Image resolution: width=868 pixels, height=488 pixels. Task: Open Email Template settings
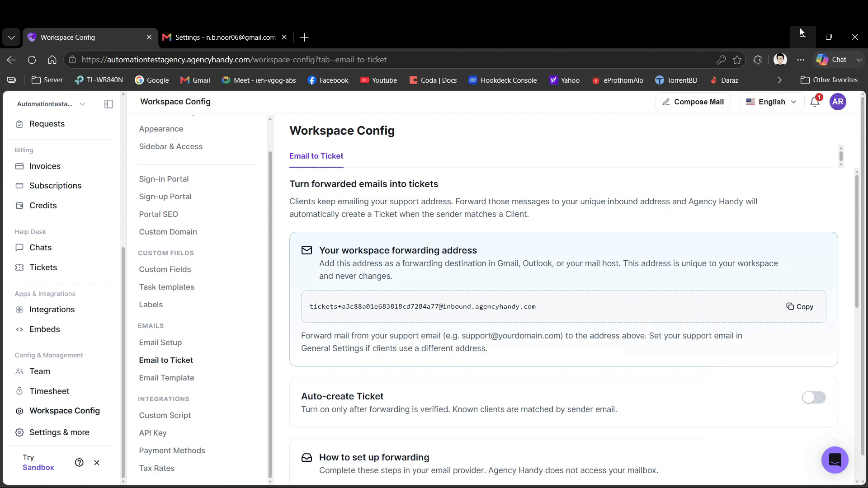166,378
